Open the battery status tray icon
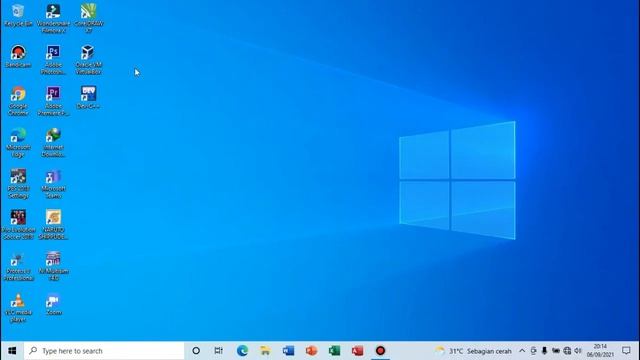640x360 pixels. coord(556,351)
